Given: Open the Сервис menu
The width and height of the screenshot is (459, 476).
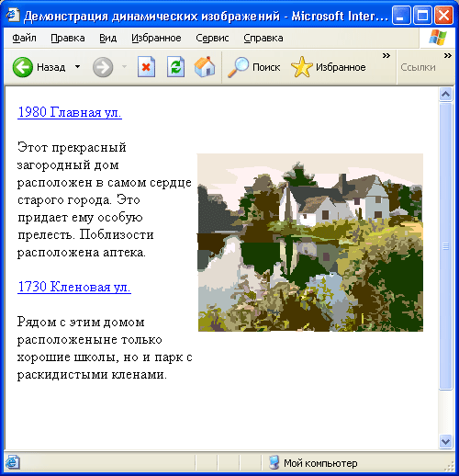Looking at the screenshot, I should pos(212,38).
